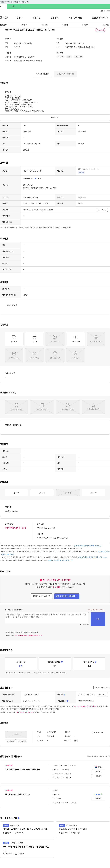Go to the 전형방법 section tab

[x=85, y=25]
